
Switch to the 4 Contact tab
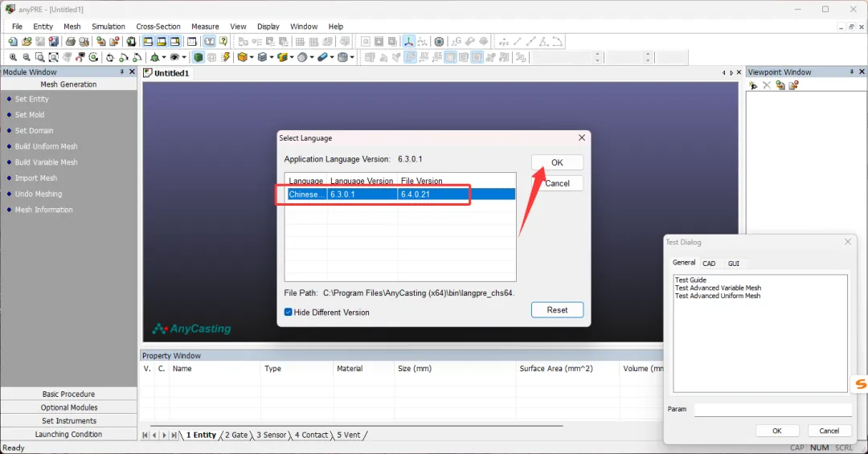(312, 436)
